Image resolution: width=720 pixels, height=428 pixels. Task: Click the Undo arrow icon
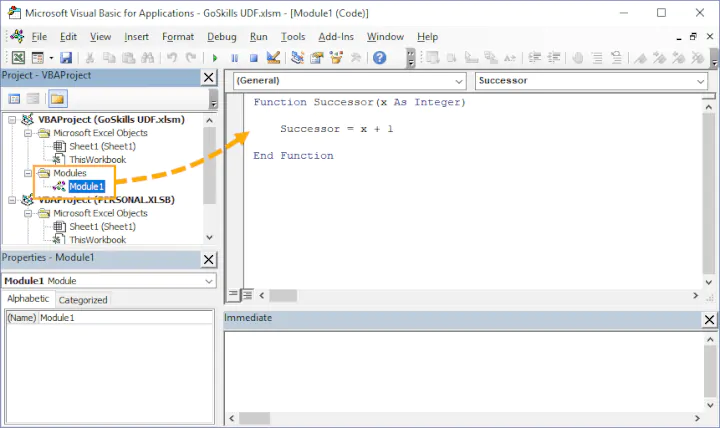[x=172, y=58]
